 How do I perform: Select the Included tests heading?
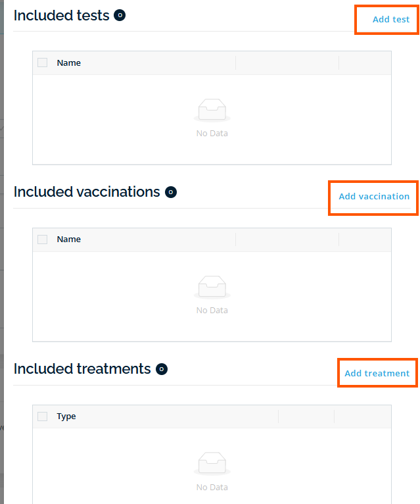(x=62, y=15)
